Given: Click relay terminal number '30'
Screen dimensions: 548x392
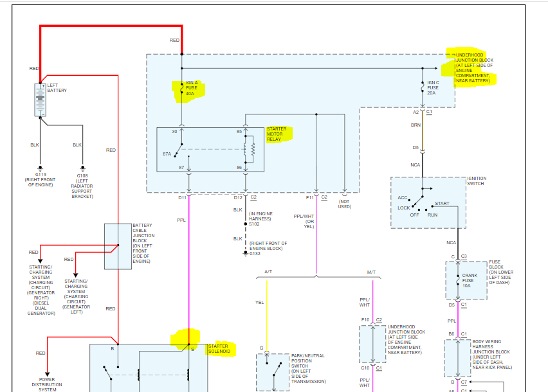Looking at the screenshot, I should (174, 132).
